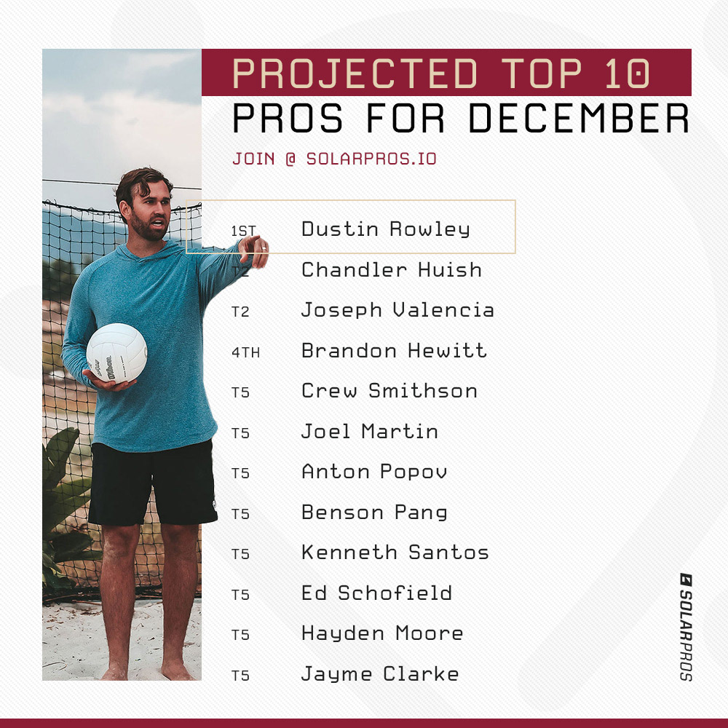This screenshot has height=728, width=728.
Task: Click the Anton Popov entry
Action: [373, 472]
